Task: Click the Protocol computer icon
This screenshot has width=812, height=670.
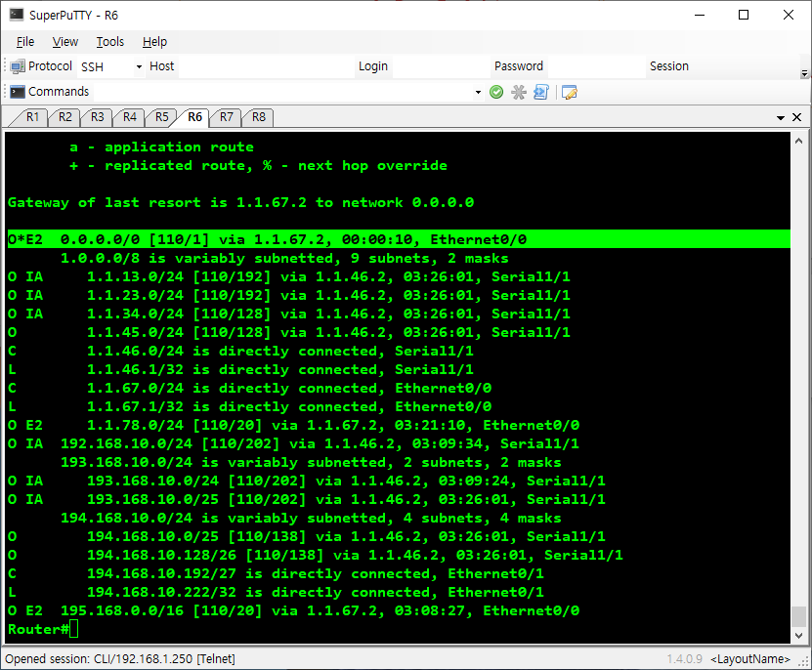Action: pyautogui.click(x=18, y=66)
